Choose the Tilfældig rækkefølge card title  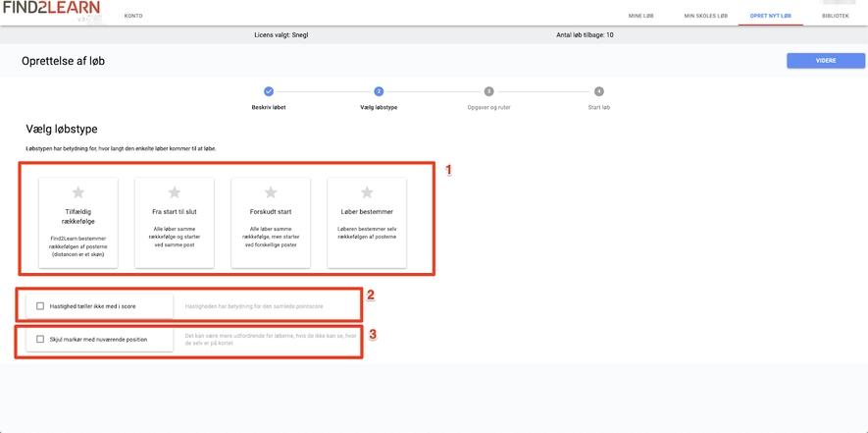[77, 217]
